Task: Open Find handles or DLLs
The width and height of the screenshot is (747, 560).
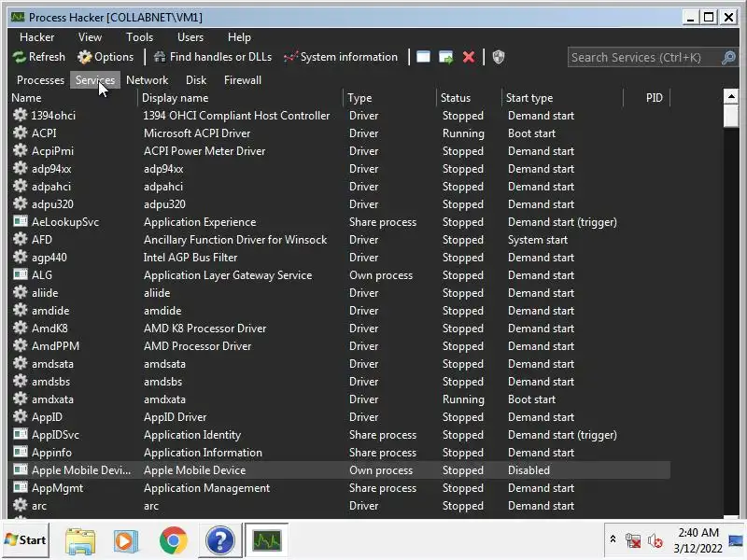Action: pos(213,57)
